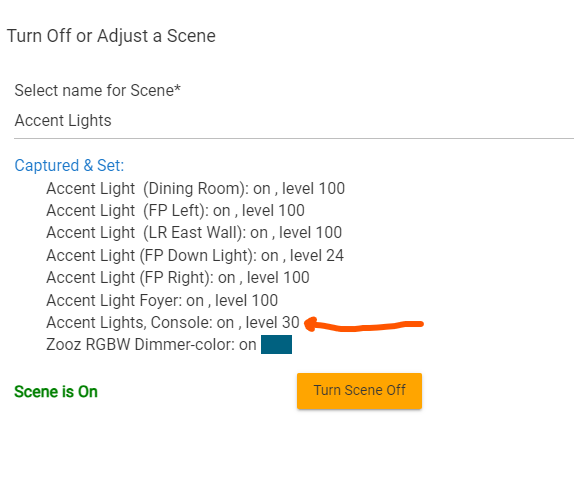The height and width of the screenshot is (478, 574).
Task: Click the Captured & Set link
Action: 69,165
